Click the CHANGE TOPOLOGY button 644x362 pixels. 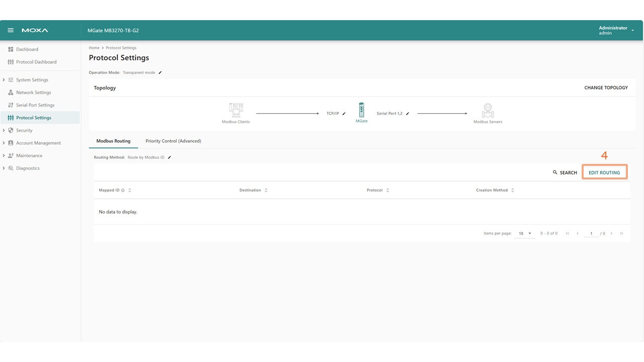coord(606,87)
